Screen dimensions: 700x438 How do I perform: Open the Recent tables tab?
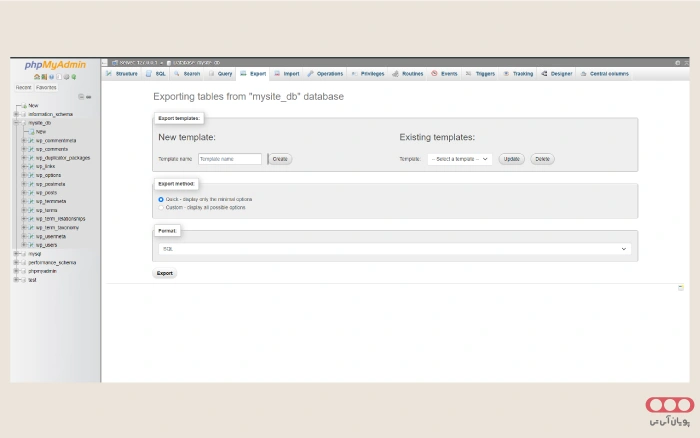click(x=23, y=88)
